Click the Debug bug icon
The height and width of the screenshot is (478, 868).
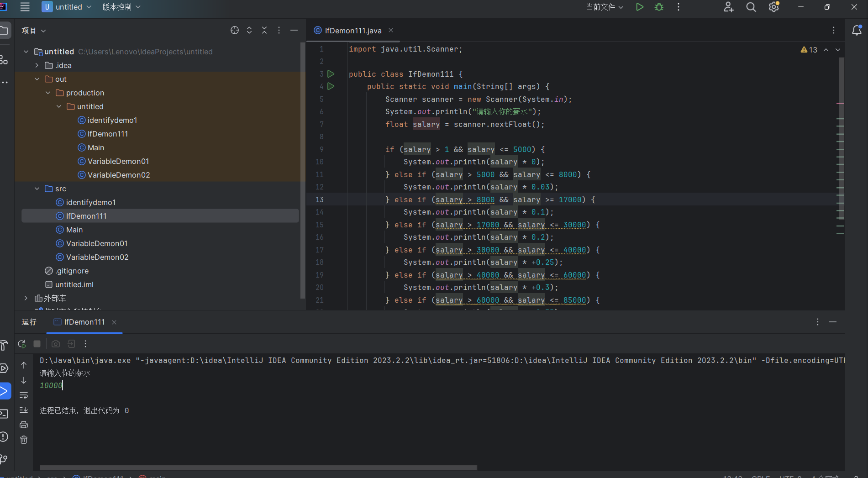click(x=659, y=7)
